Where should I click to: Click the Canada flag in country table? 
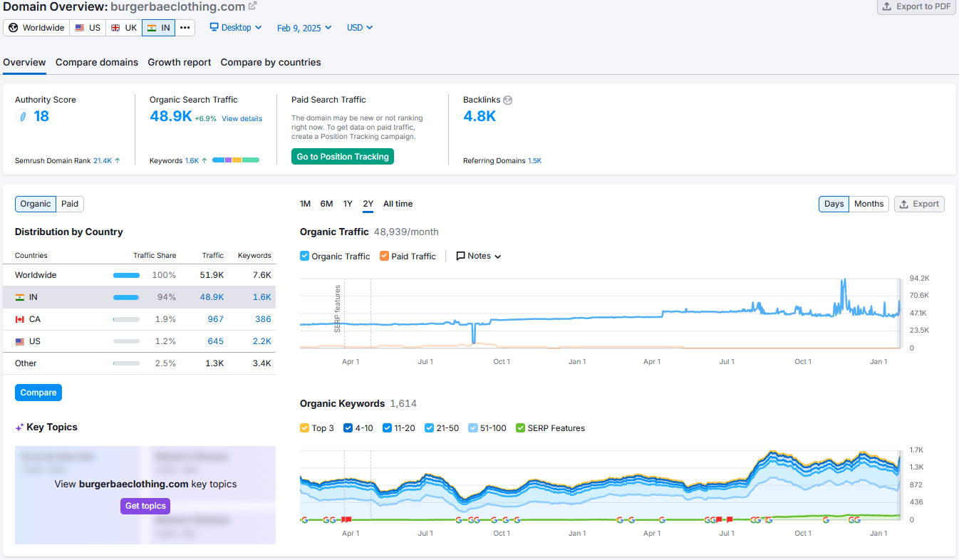click(x=20, y=319)
